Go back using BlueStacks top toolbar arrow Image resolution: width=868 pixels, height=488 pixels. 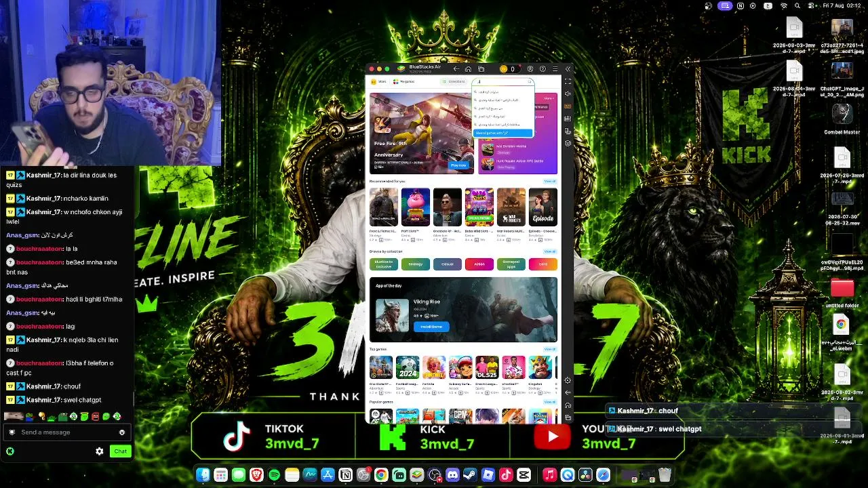(x=456, y=68)
